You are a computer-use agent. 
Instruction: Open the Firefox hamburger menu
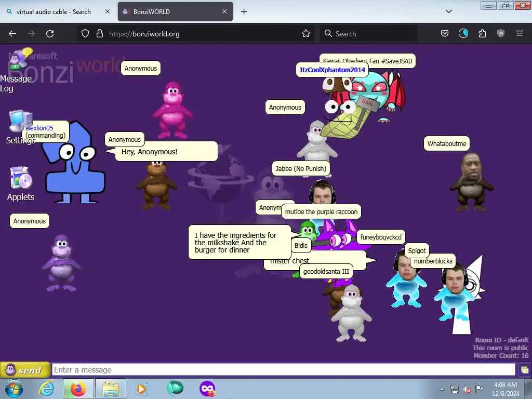[520, 34]
